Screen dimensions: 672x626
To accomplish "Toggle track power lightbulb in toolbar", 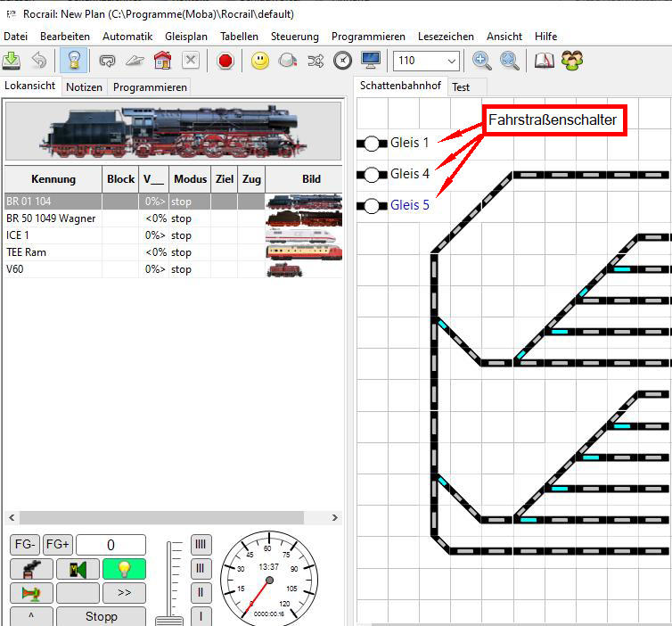I will pyautogui.click(x=71, y=61).
